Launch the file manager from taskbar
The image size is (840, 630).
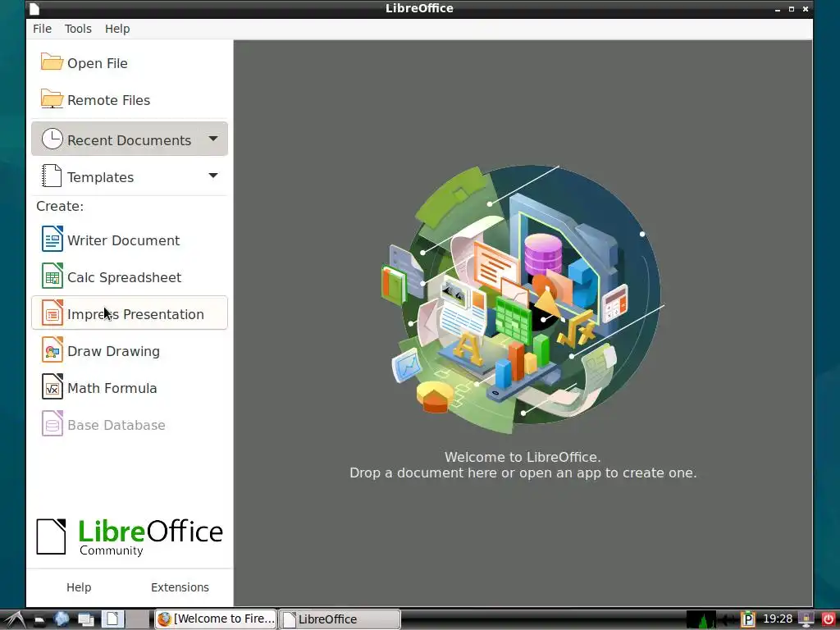click(39, 619)
